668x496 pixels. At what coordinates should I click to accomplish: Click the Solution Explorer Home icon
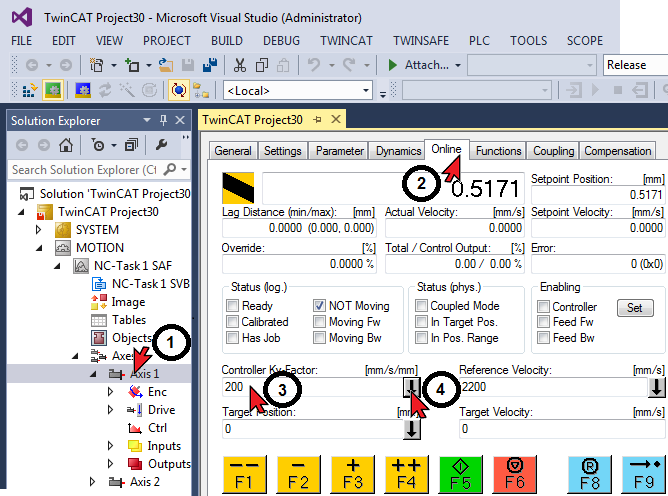point(66,145)
